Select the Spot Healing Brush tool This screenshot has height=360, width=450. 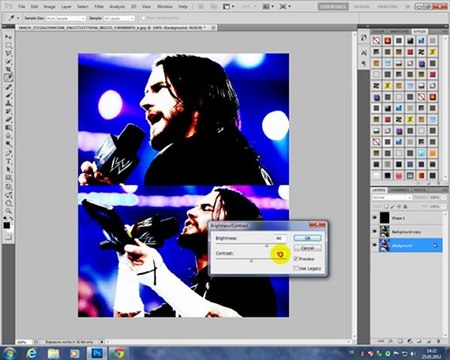tap(8, 86)
